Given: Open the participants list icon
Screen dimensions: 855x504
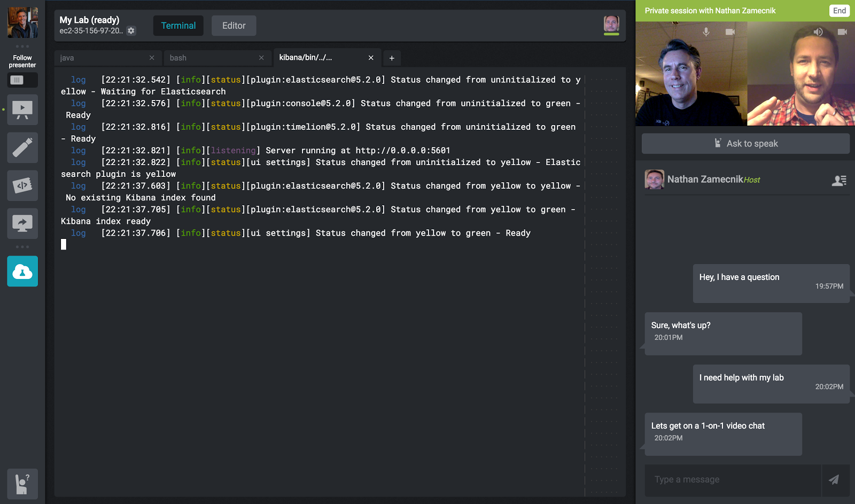Looking at the screenshot, I should pyautogui.click(x=838, y=181).
